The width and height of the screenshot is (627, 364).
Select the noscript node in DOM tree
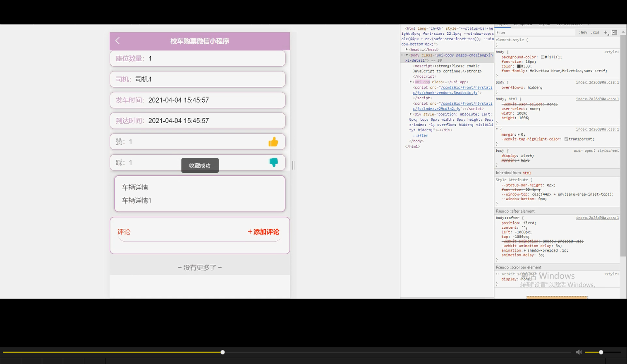(447, 71)
